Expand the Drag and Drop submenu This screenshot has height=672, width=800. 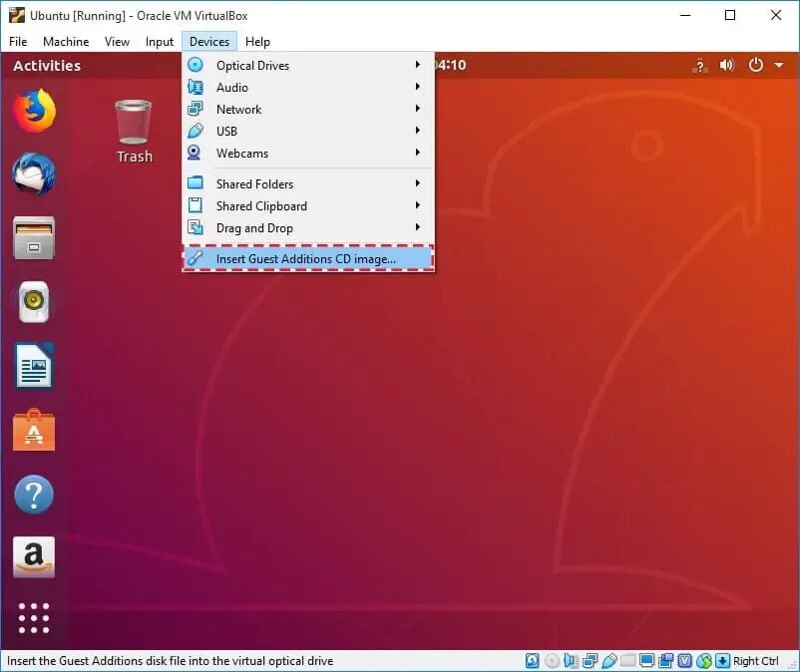click(308, 227)
